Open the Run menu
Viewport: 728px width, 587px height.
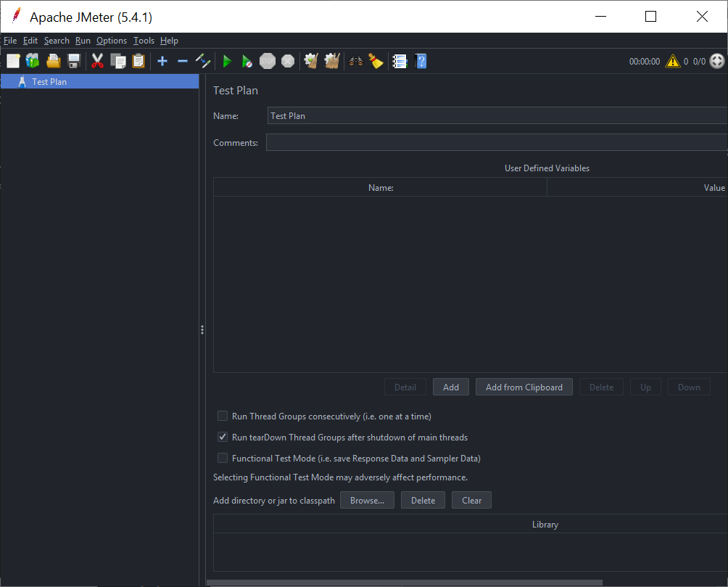(x=83, y=41)
